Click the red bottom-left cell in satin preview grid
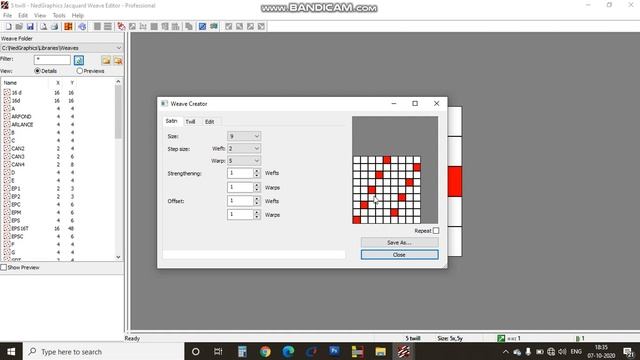This screenshot has height=360, width=640. click(x=357, y=220)
